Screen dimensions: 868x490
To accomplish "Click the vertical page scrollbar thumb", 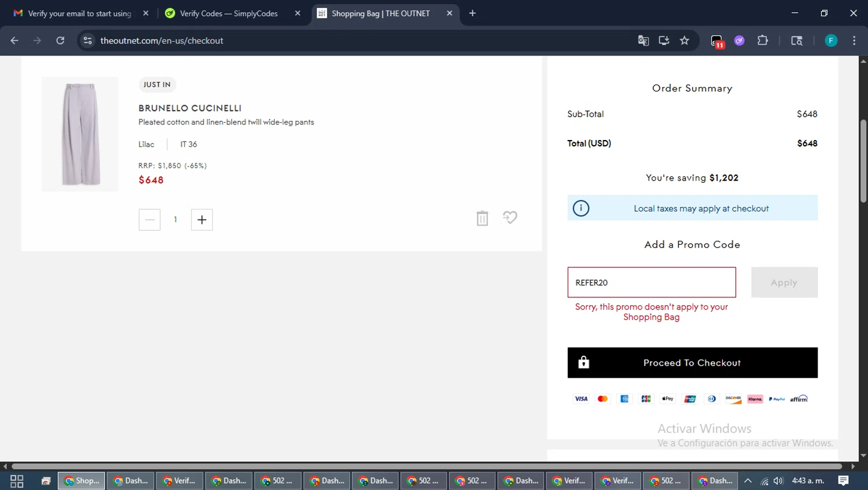I will [863, 161].
